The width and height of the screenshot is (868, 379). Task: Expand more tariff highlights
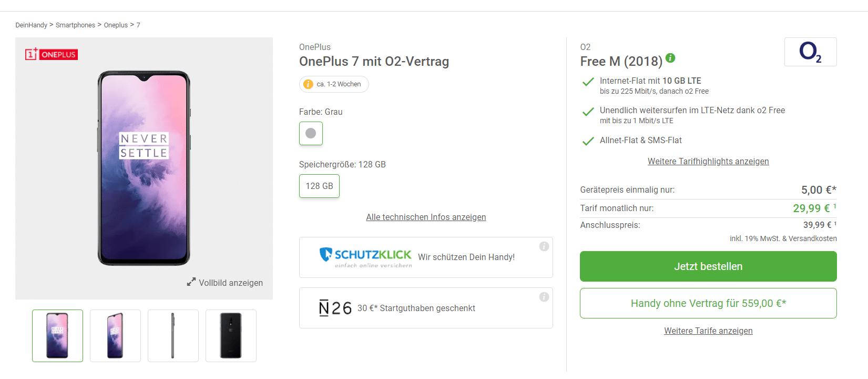[708, 162]
